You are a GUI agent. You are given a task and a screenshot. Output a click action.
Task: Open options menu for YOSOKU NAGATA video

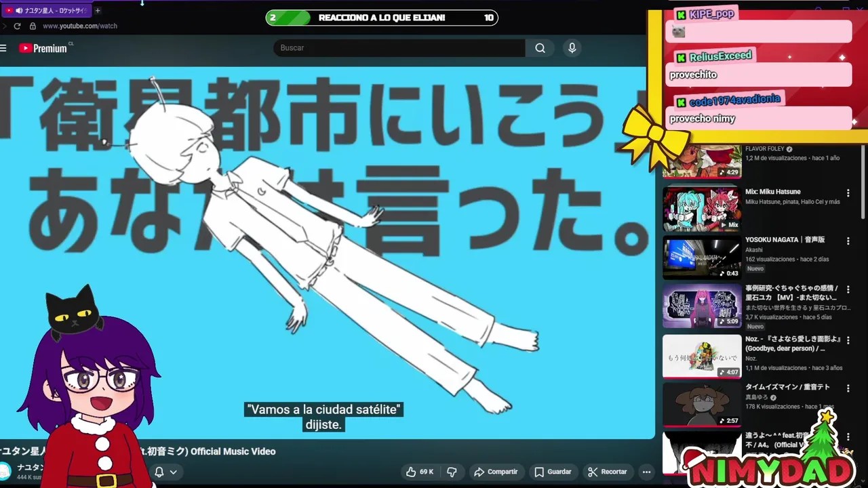848,241
